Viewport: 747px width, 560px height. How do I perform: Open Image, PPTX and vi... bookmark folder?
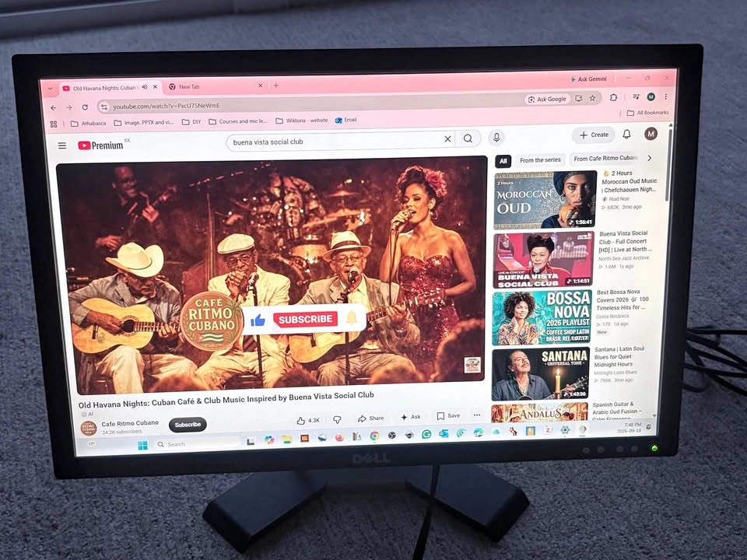(x=144, y=122)
